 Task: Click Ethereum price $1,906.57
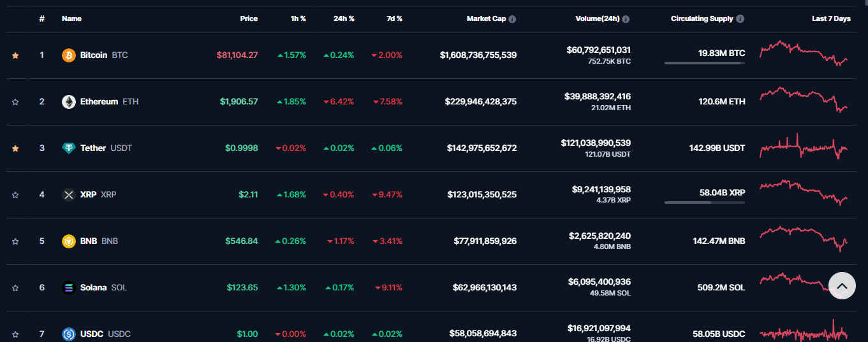coord(239,102)
